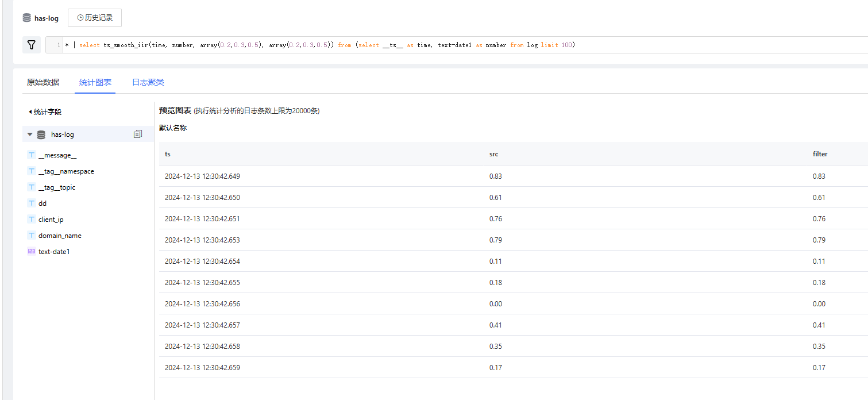
Task: Click timestamp 2024-12-13 12:30:42.651
Action: tap(202, 219)
